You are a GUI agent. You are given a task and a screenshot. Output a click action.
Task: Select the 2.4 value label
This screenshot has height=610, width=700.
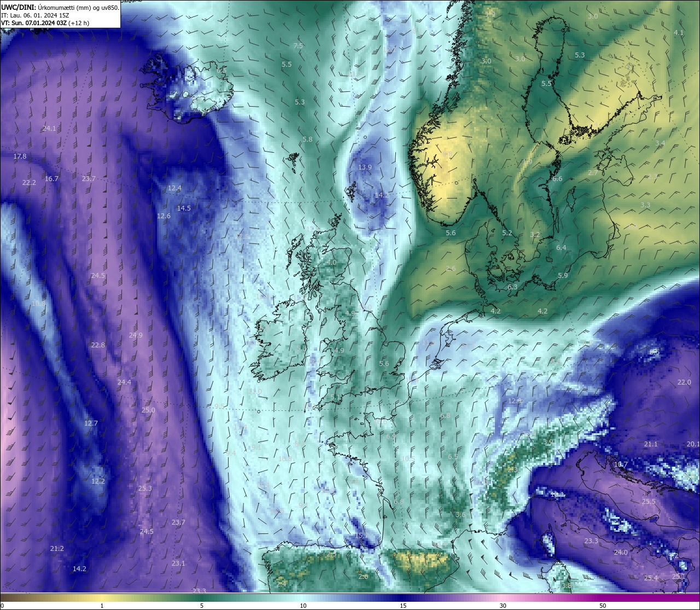pyautogui.click(x=281, y=584)
